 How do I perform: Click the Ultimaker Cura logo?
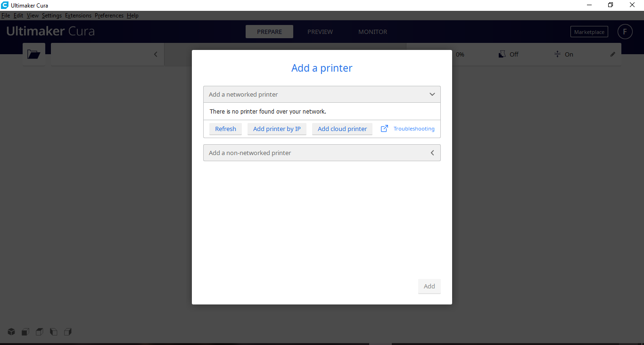pyautogui.click(x=50, y=32)
